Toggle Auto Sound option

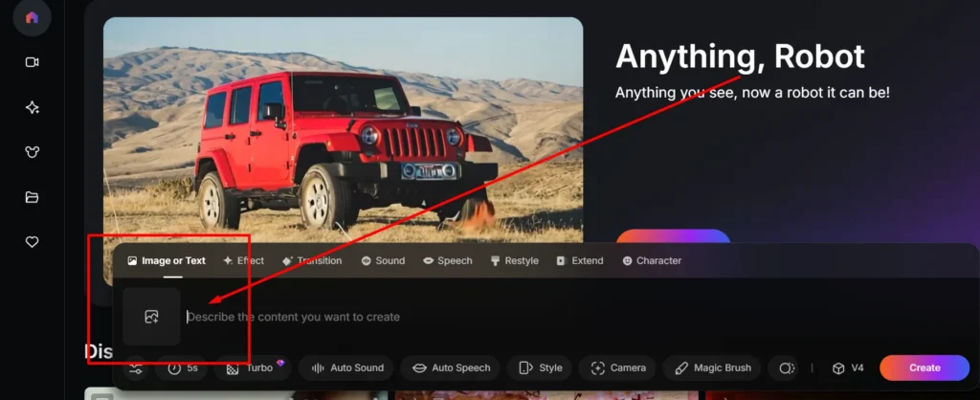347,368
